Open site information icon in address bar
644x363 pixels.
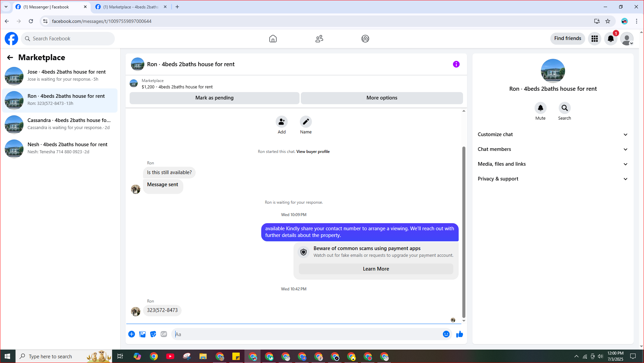(x=45, y=21)
